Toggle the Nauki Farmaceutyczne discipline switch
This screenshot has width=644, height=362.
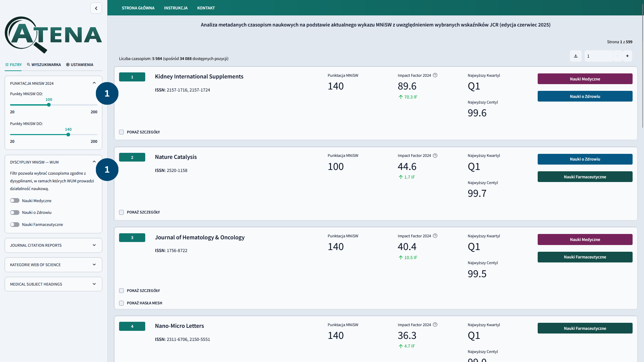coord(15,225)
